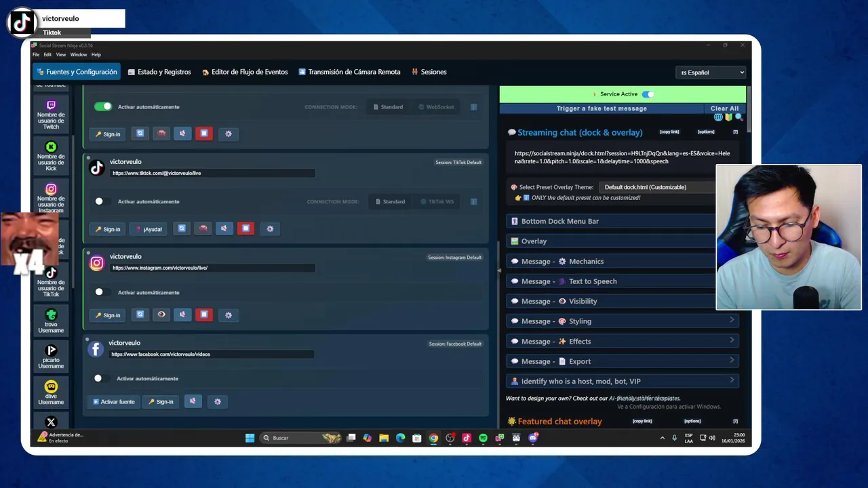This screenshot has width=868, height=488.
Task: Expand Message Mechanics section
Action: [x=611, y=261]
